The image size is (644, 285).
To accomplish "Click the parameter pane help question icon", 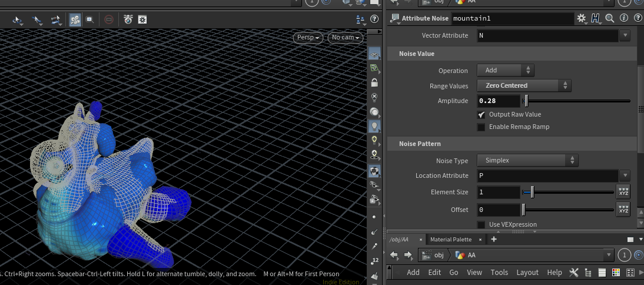I will click(638, 18).
